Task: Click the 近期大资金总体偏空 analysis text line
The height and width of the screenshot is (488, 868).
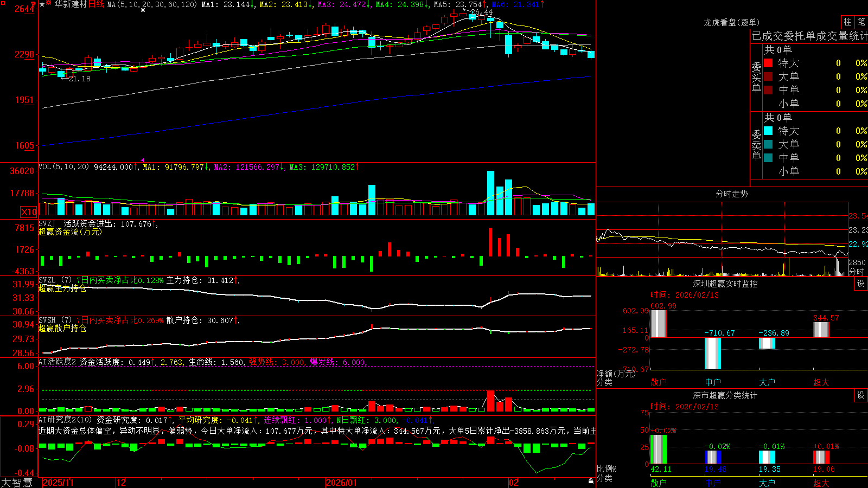Action: [x=317, y=431]
